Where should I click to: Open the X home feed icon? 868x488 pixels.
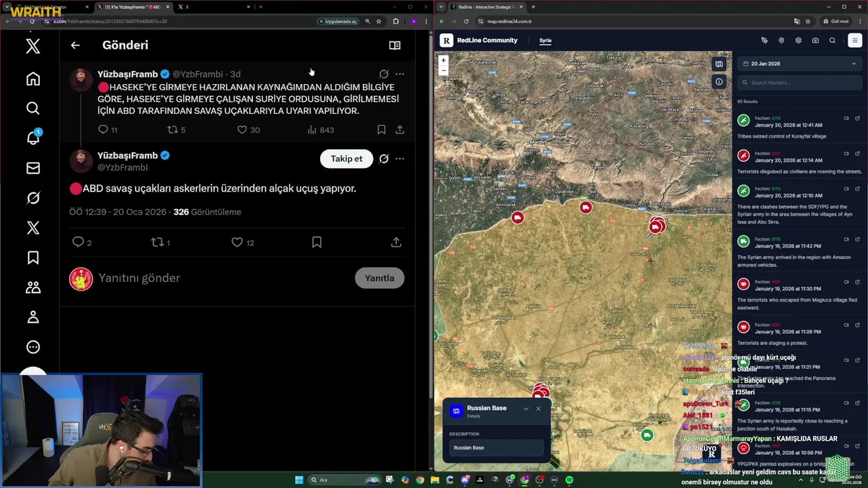[33, 79]
